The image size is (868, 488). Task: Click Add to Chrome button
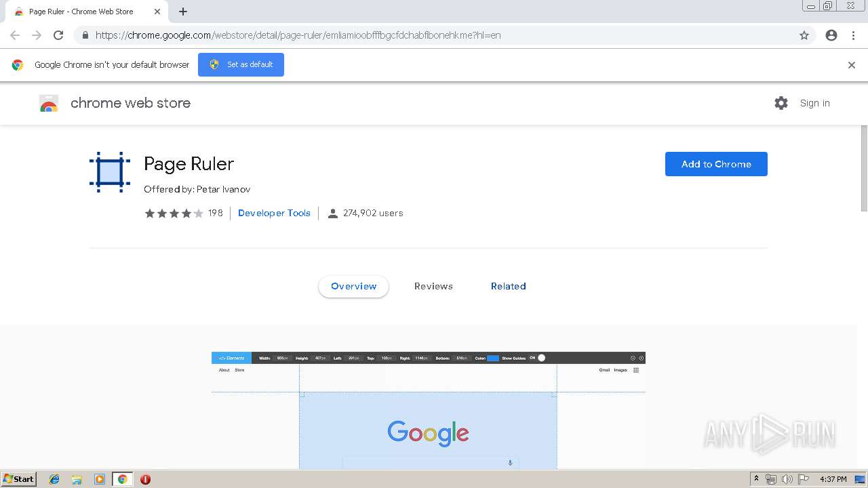pyautogui.click(x=716, y=164)
